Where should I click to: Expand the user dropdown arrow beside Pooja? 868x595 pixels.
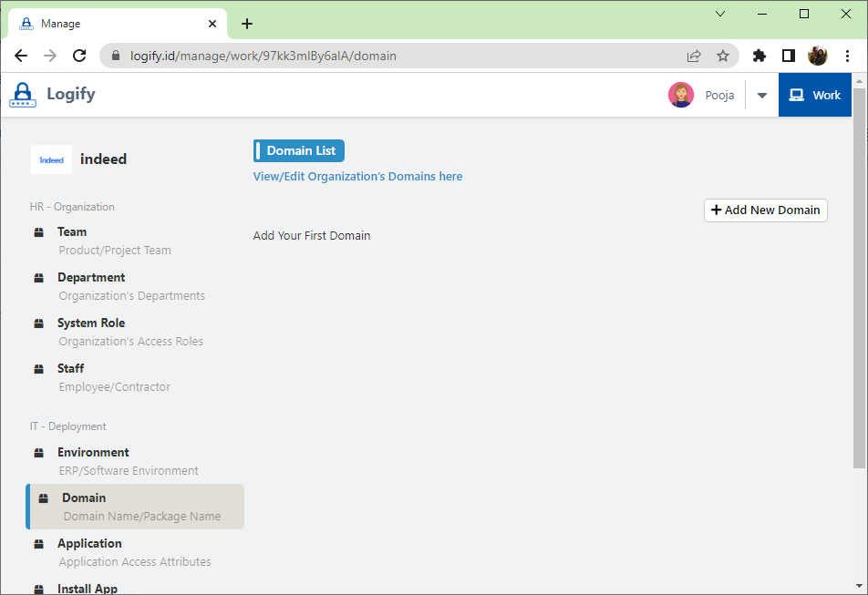click(762, 96)
